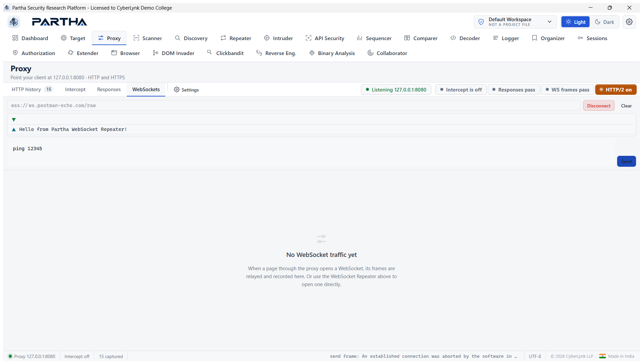Open the Logger module

click(x=506, y=38)
